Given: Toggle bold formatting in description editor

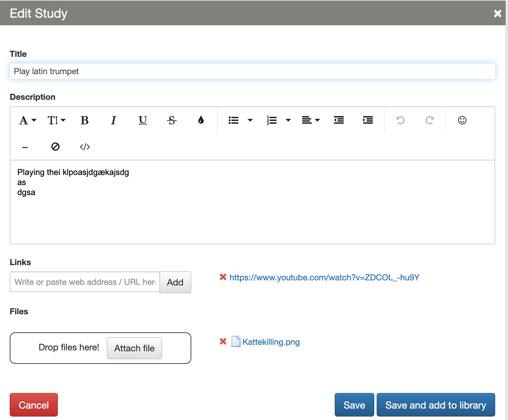Looking at the screenshot, I should [x=85, y=120].
